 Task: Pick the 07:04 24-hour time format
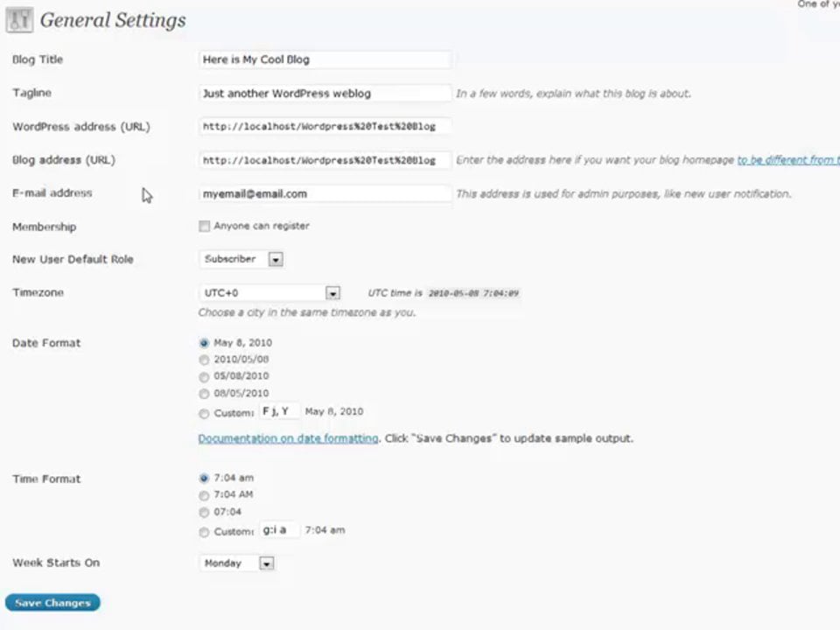tap(204, 513)
